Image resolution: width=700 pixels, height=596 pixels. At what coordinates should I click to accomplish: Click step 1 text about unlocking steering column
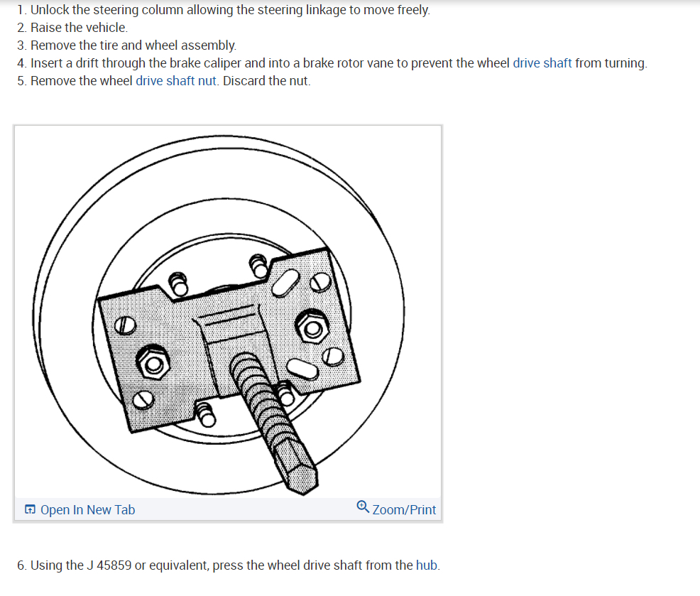(x=224, y=10)
